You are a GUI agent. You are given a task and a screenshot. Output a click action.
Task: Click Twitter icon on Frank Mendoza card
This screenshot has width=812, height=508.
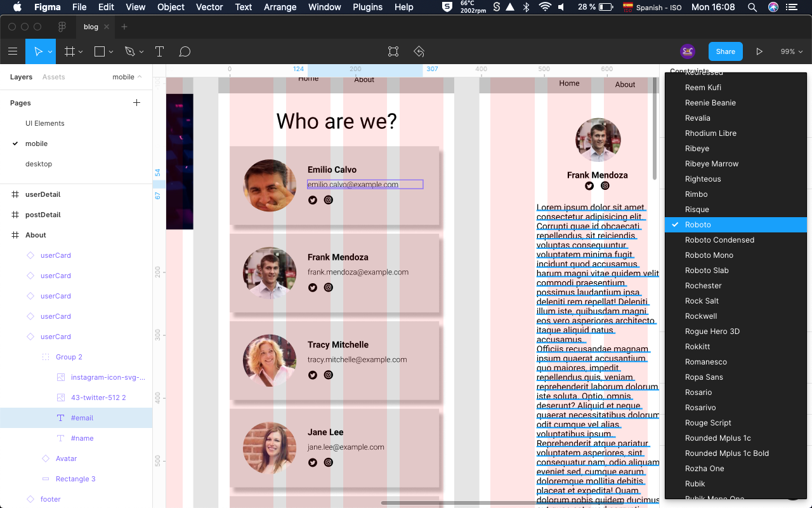(313, 288)
